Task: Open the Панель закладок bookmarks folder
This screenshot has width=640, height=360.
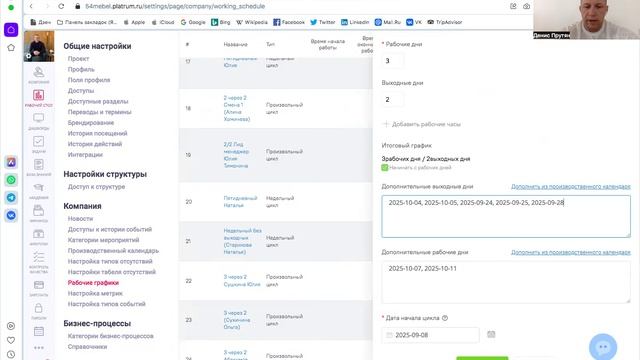Action: tap(87, 22)
